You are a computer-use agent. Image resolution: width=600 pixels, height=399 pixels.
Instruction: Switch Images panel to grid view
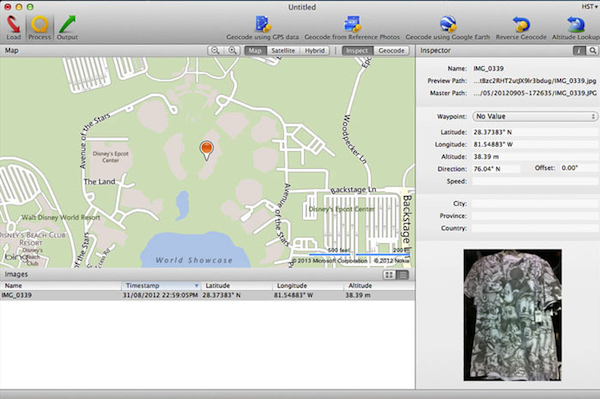[389, 275]
